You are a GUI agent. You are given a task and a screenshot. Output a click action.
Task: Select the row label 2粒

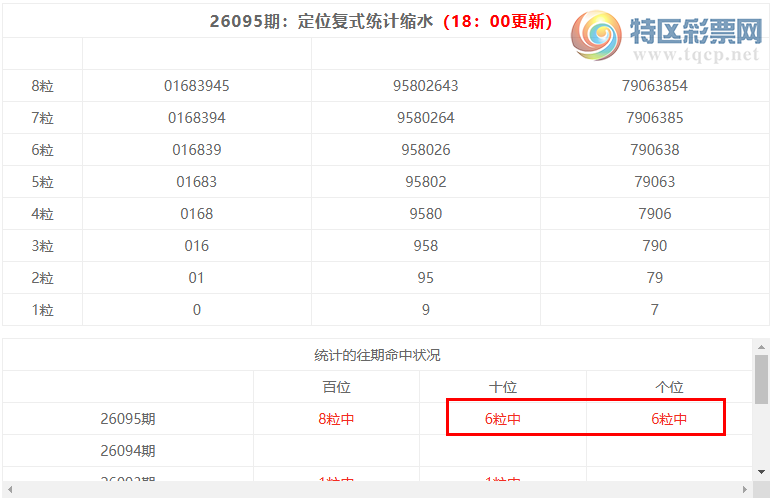pos(42,278)
